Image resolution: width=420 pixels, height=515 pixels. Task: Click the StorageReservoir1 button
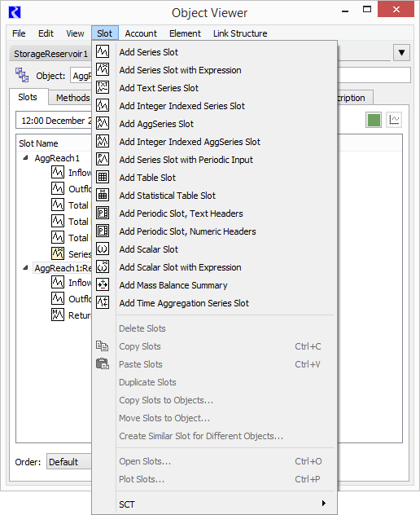50,54
